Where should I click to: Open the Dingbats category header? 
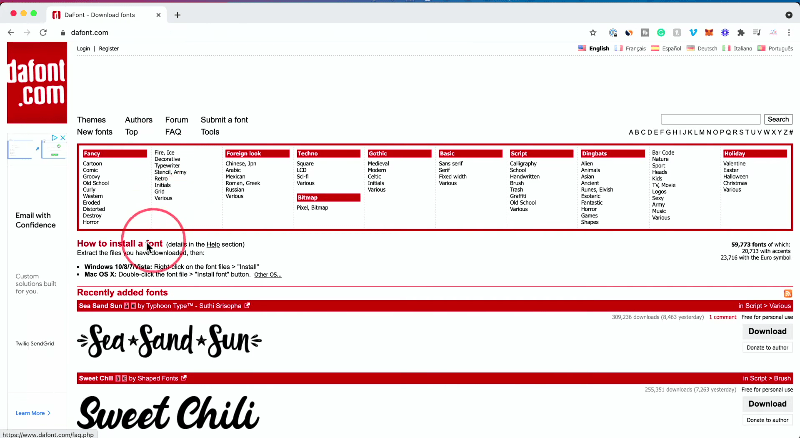(x=613, y=154)
